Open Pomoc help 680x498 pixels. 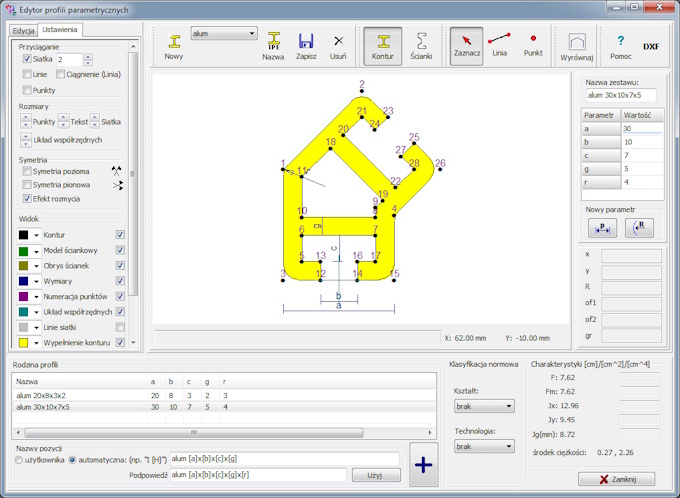click(620, 43)
